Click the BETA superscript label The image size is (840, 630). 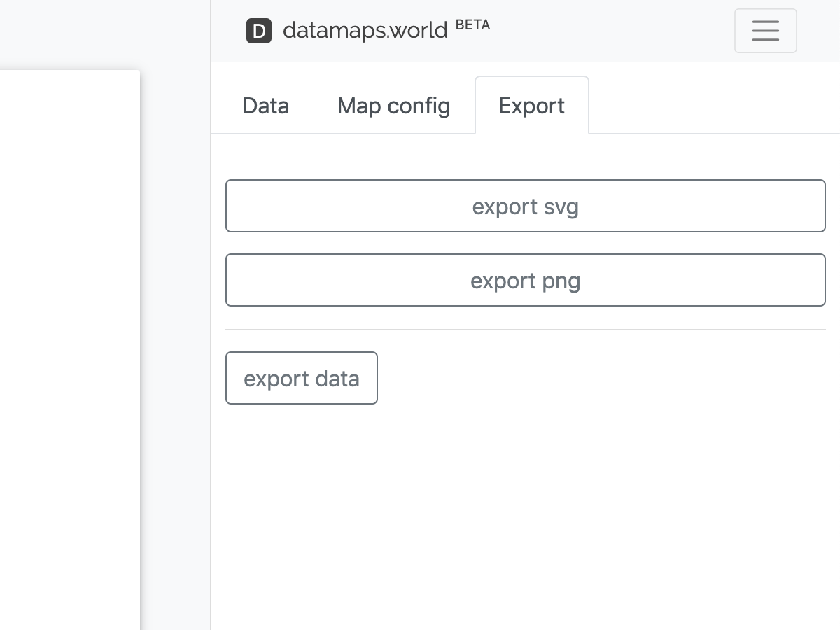click(x=472, y=25)
